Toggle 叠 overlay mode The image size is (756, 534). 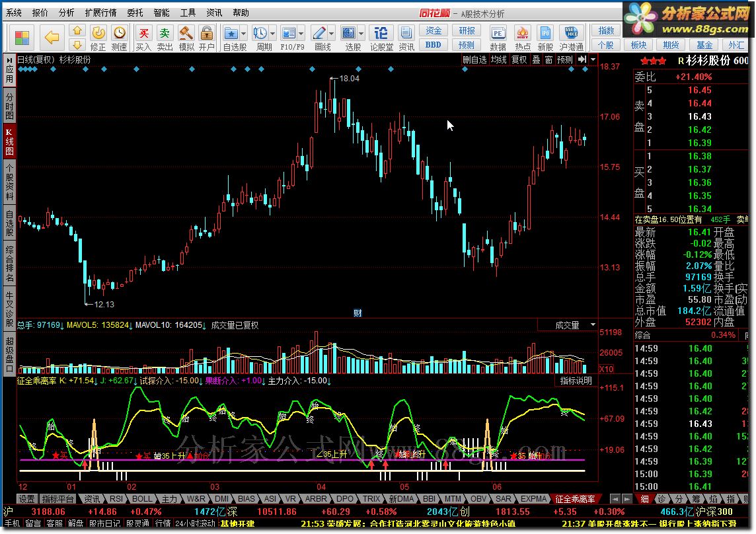(x=536, y=59)
